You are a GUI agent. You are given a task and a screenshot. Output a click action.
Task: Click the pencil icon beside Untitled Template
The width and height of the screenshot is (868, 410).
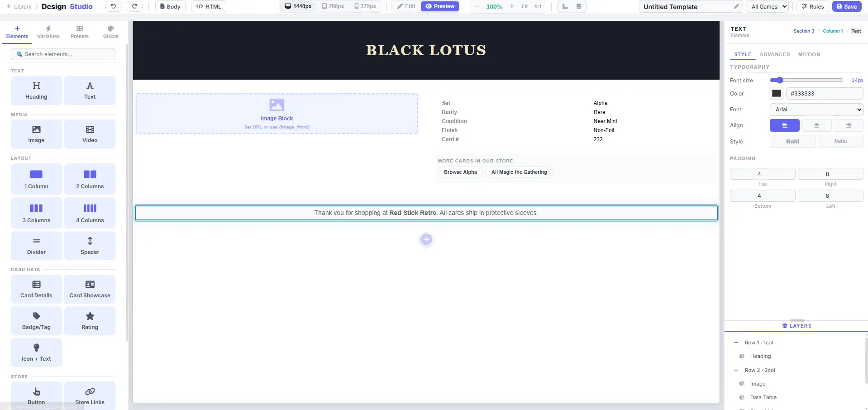pos(736,6)
